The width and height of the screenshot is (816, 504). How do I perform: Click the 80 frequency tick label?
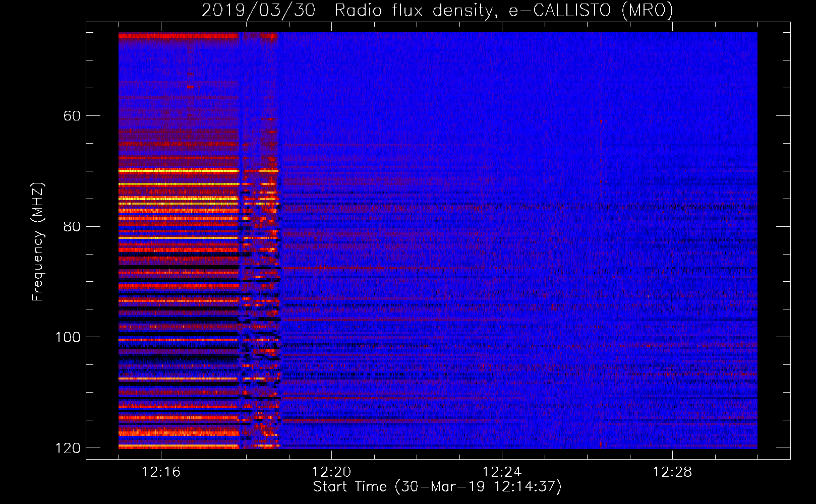pyautogui.click(x=72, y=226)
